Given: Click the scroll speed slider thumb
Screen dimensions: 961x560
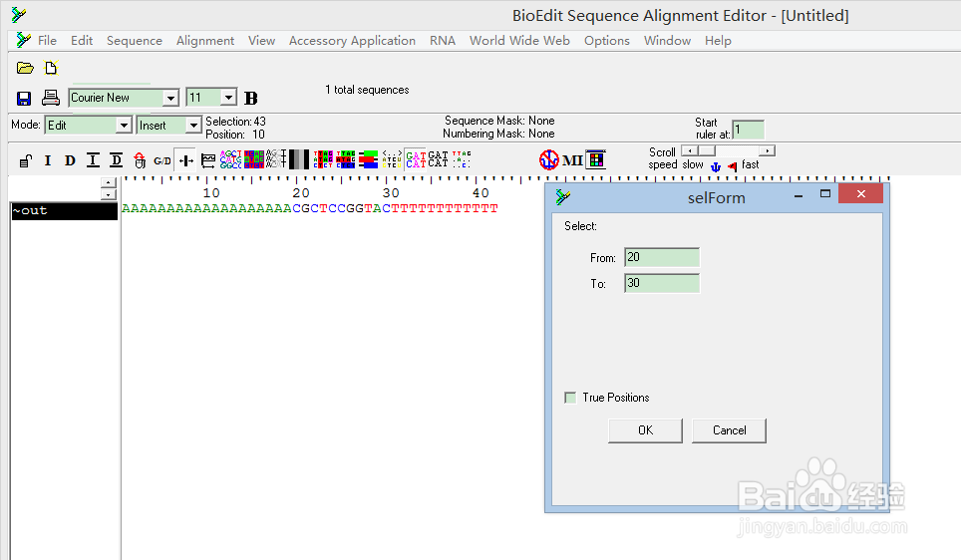Looking at the screenshot, I should pyautogui.click(x=707, y=150).
